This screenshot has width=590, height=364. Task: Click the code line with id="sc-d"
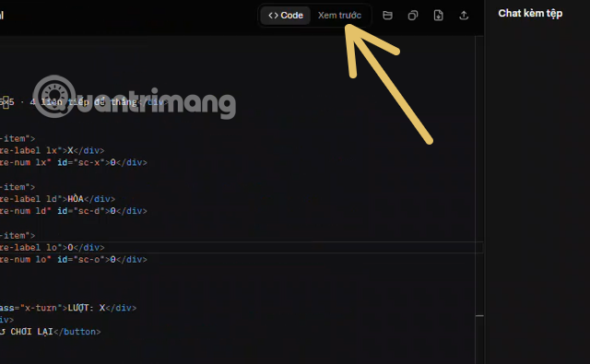tap(74, 211)
